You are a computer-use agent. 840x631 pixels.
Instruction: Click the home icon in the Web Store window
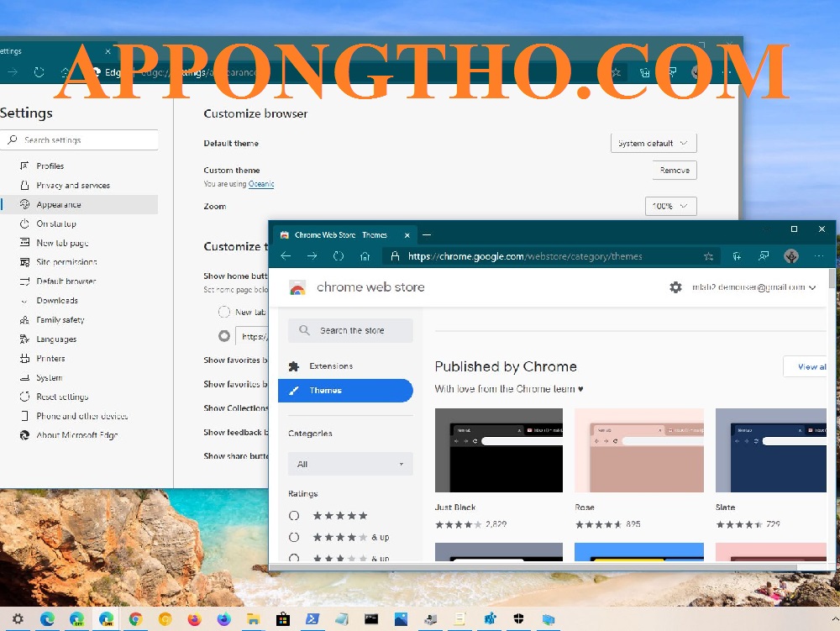tap(365, 256)
